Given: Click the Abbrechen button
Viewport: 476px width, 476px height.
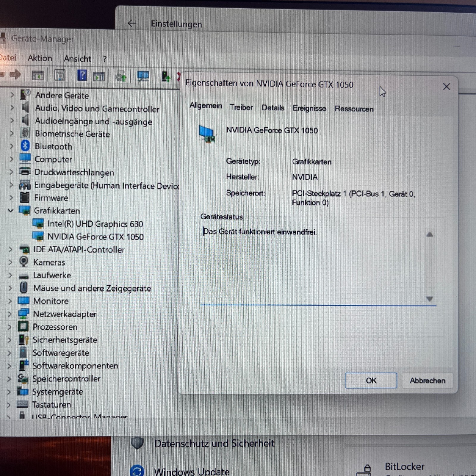Looking at the screenshot, I should tap(428, 381).
